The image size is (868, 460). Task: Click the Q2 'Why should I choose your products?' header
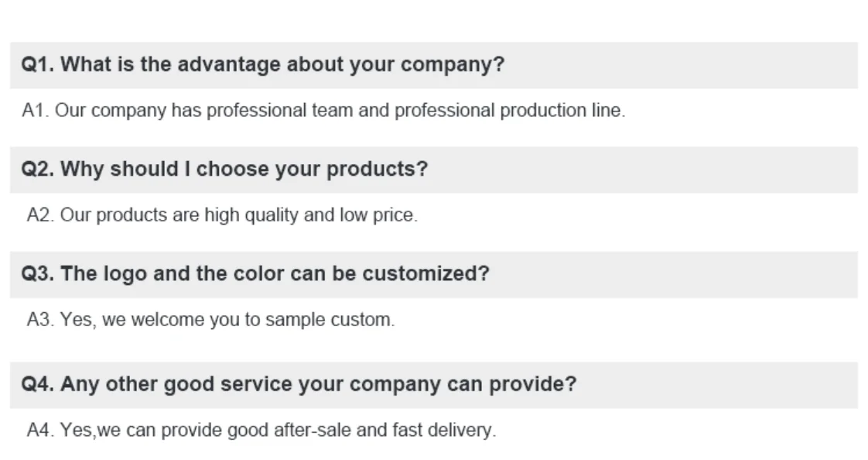tap(433, 170)
